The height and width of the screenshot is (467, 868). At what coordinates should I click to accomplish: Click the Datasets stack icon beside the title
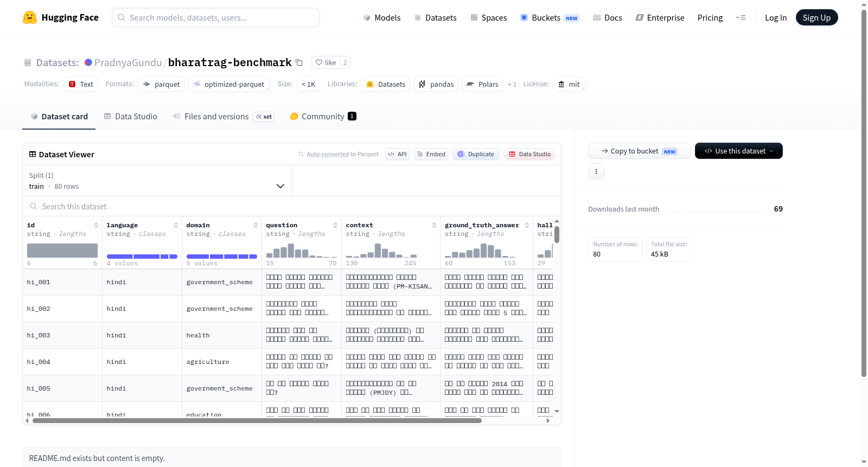pyautogui.click(x=28, y=63)
